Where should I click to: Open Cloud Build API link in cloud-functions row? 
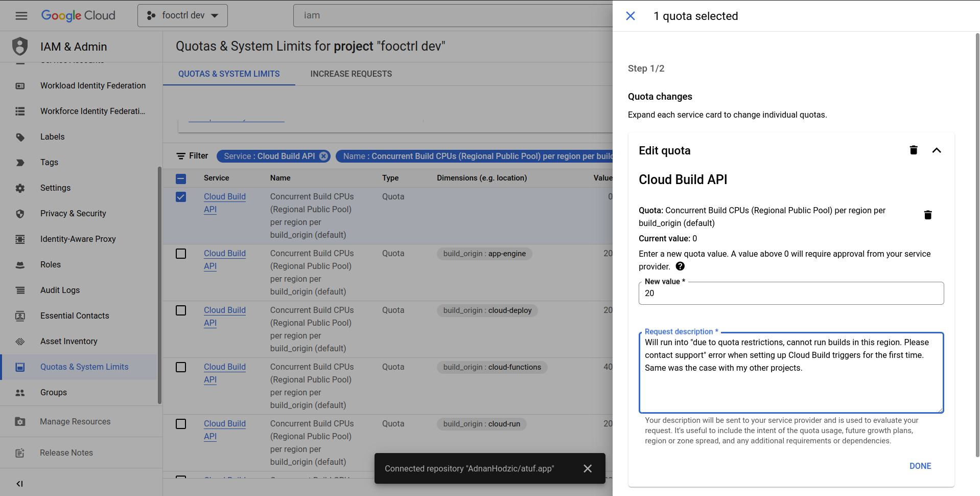pyautogui.click(x=225, y=373)
